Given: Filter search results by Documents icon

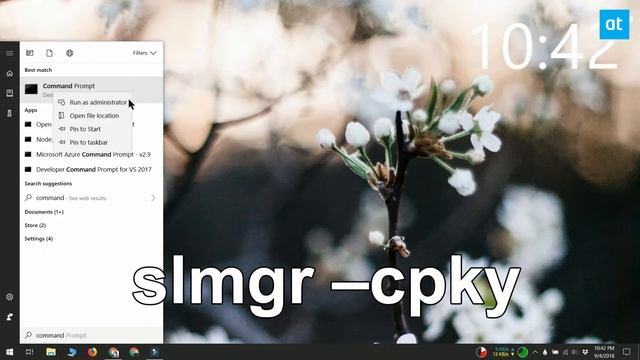Looking at the screenshot, I should pos(49,53).
